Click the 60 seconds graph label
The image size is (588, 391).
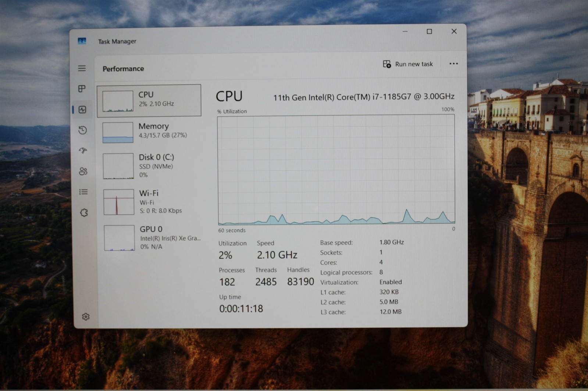[x=232, y=230]
